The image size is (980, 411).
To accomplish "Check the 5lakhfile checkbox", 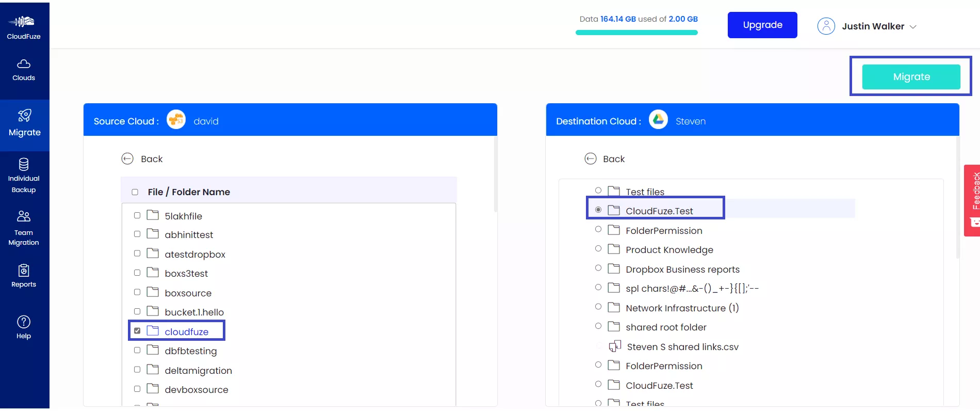I will [137, 215].
